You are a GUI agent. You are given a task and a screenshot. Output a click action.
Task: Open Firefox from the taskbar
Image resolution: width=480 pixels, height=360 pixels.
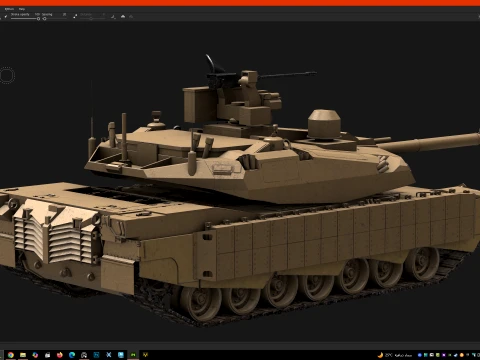pos(60,355)
